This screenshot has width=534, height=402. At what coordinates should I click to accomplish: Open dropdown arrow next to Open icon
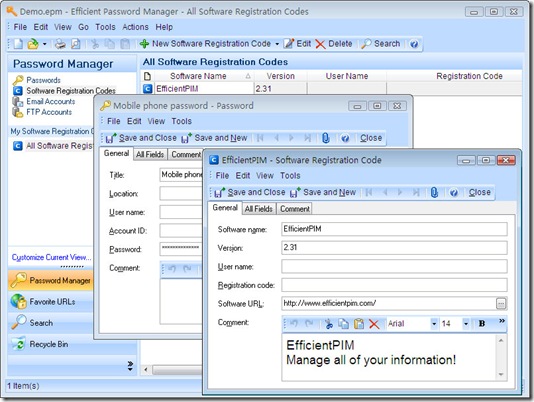pos(44,44)
